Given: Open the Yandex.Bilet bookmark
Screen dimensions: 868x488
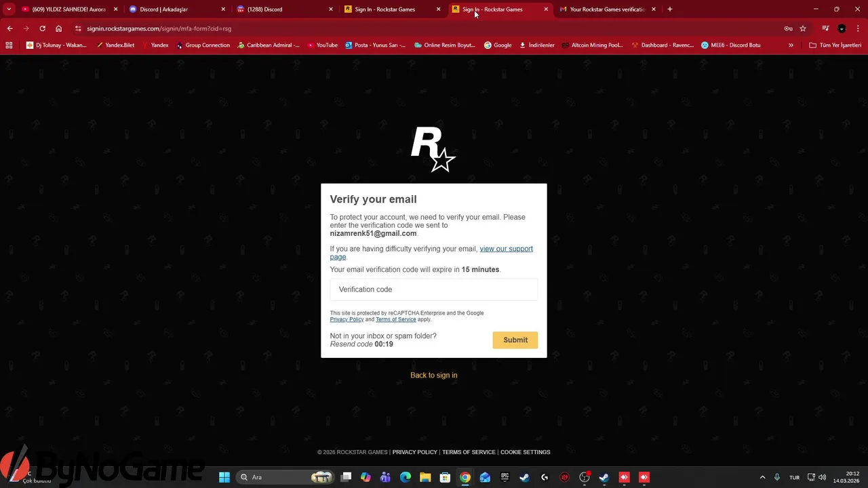Looking at the screenshot, I should point(115,45).
